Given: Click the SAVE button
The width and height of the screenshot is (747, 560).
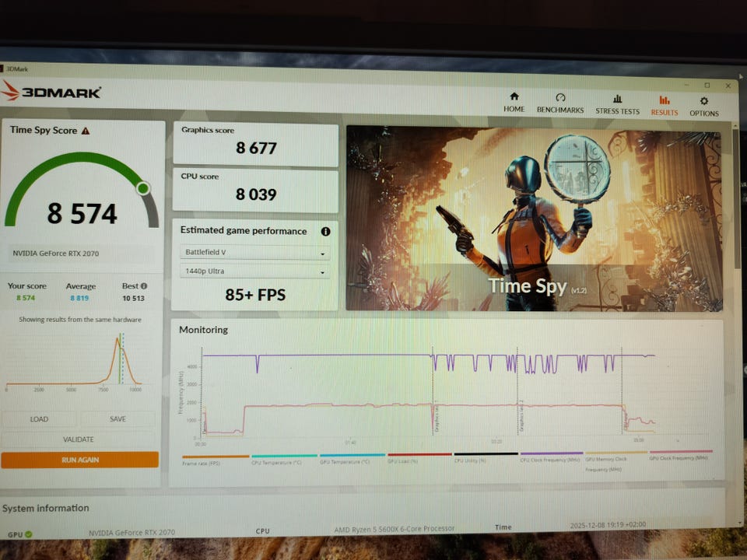Looking at the screenshot, I should click(x=117, y=419).
